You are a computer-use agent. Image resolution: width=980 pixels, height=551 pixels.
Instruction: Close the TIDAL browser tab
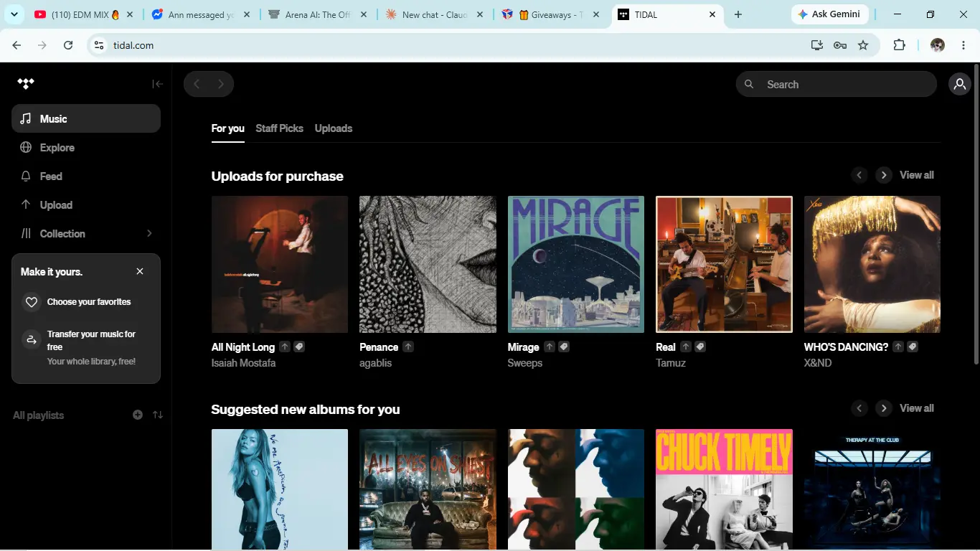(712, 14)
